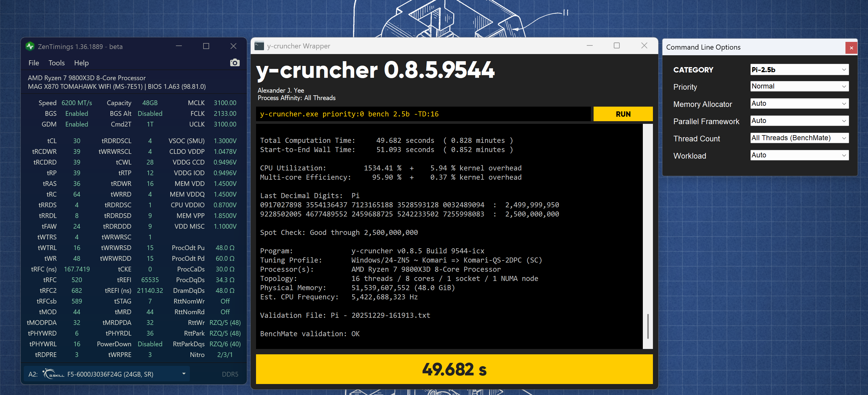Open the CATEGORY dropdown showing Pi-2.5b
The height and width of the screenshot is (395, 868).
(x=799, y=70)
